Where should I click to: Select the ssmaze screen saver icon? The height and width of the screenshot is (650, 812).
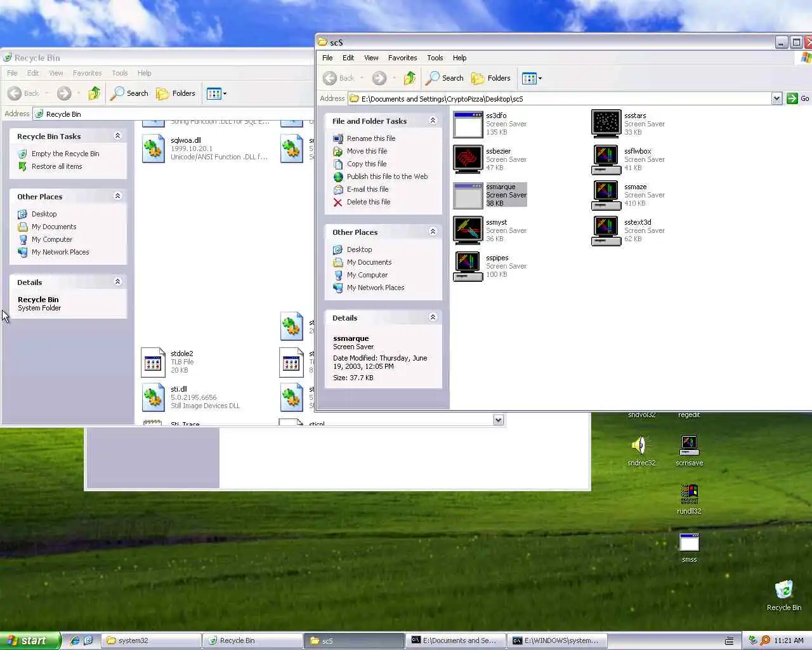point(606,195)
